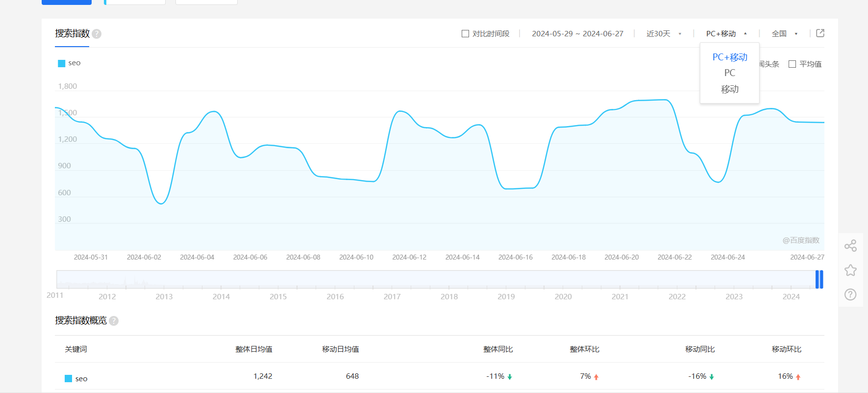Enable the 对比时间段 checkbox

[x=465, y=34]
